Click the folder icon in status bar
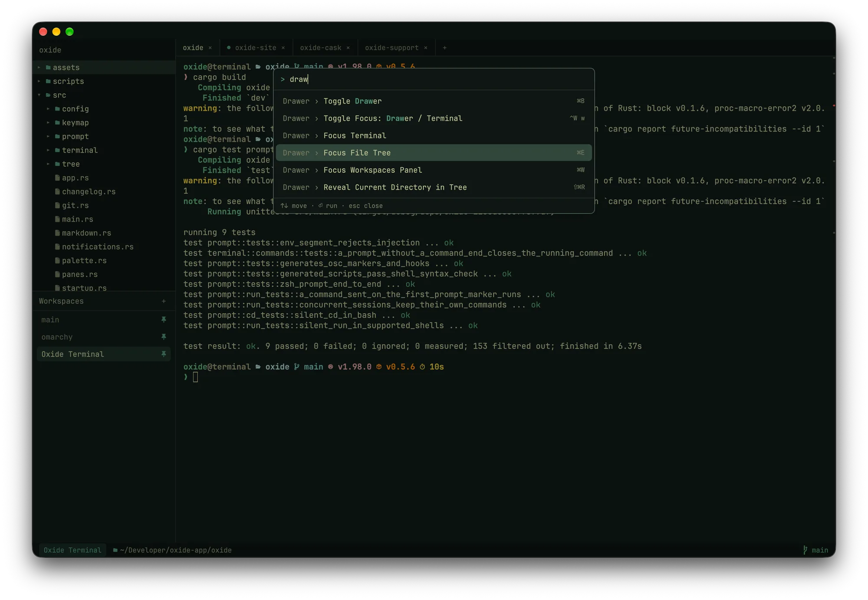The width and height of the screenshot is (868, 600). click(115, 550)
